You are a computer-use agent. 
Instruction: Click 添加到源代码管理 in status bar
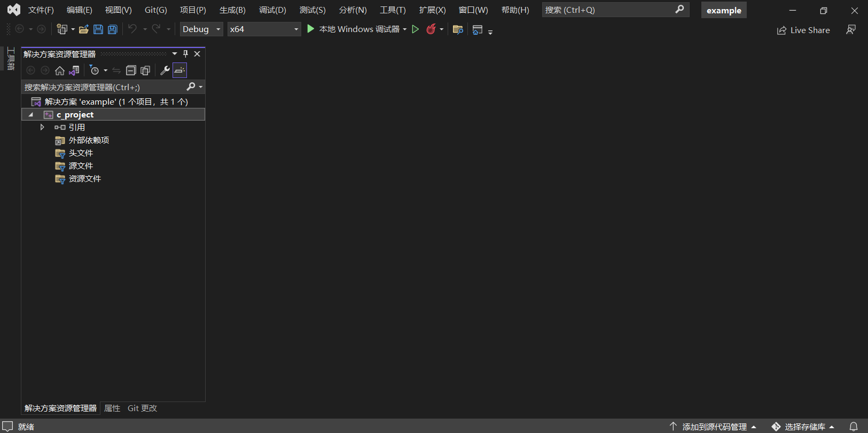click(714, 427)
